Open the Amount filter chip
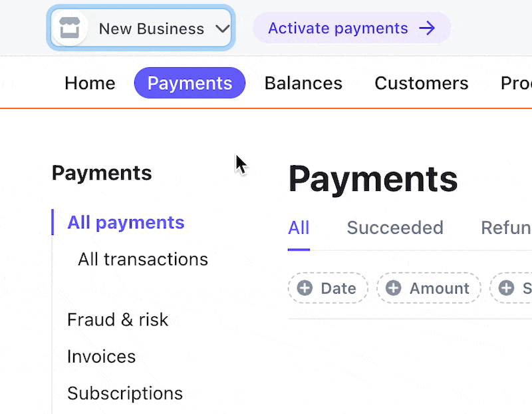This screenshot has height=414, width=532. coord(429,288)
